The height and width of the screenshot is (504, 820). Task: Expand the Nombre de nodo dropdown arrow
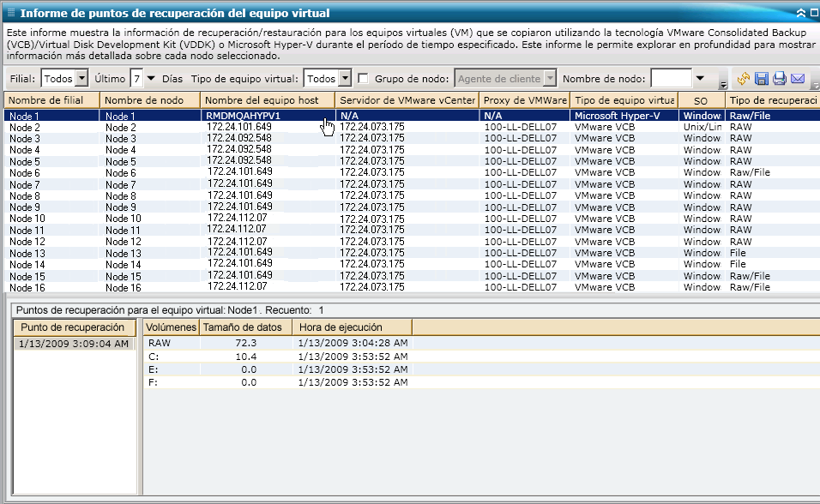[700, 79]
